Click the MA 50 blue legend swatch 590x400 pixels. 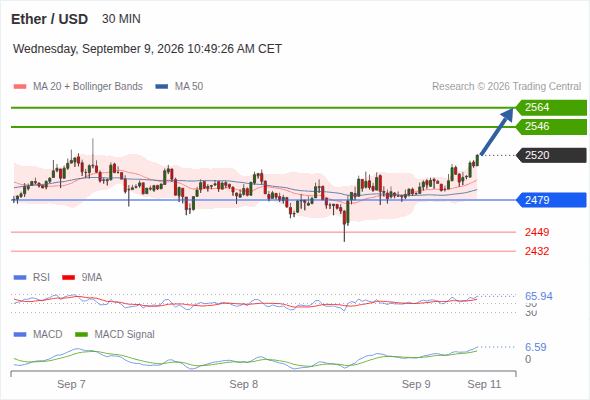coord(162,87)
